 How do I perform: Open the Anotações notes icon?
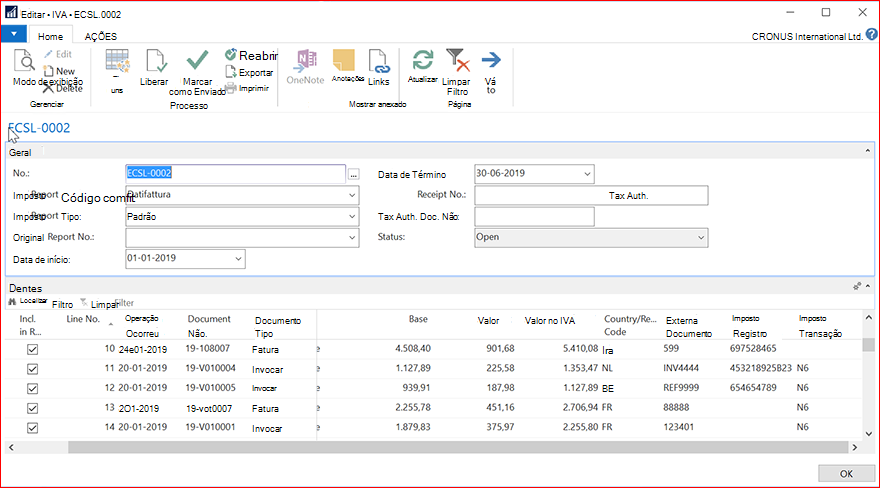point(344,61)
